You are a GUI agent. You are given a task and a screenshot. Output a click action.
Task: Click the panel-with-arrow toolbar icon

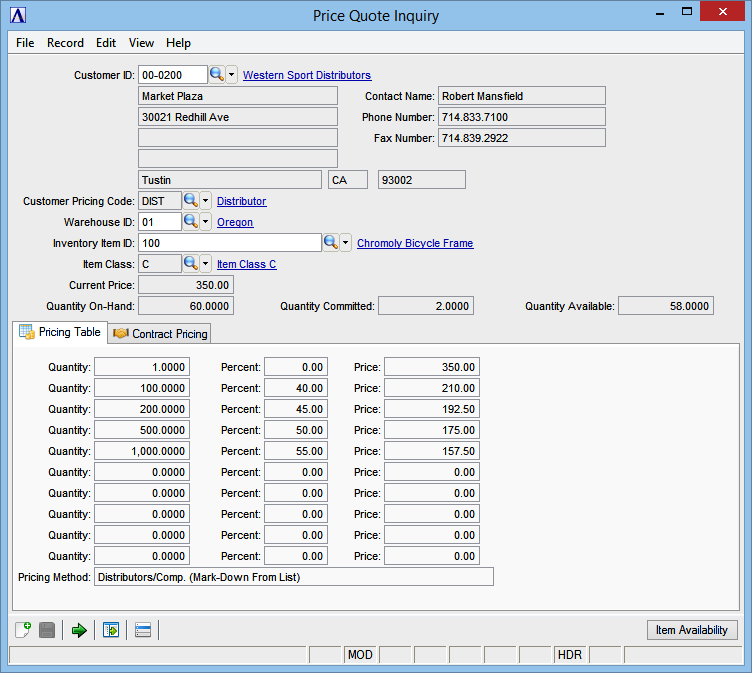(111, 630)
